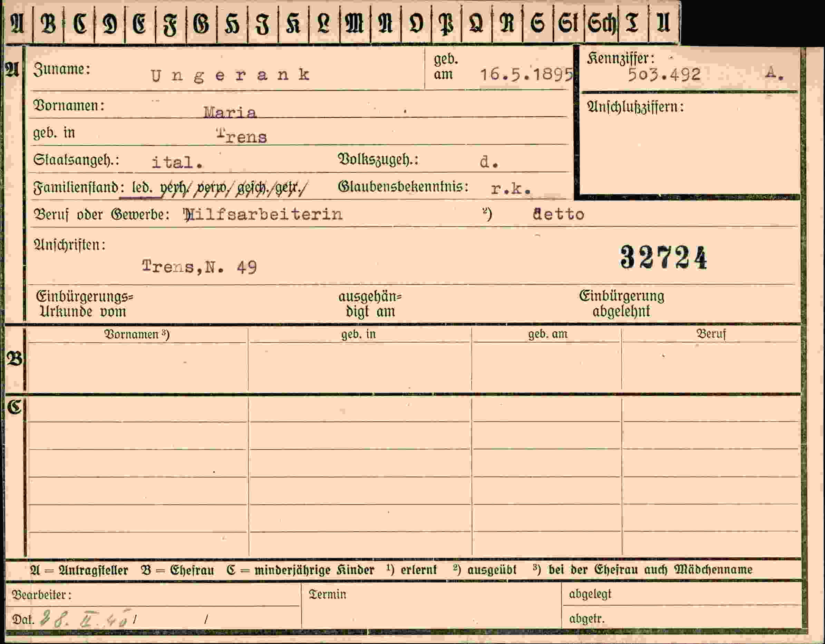
Task: Click the legend text "A = Antragsteller"
Action: [79, 570]
